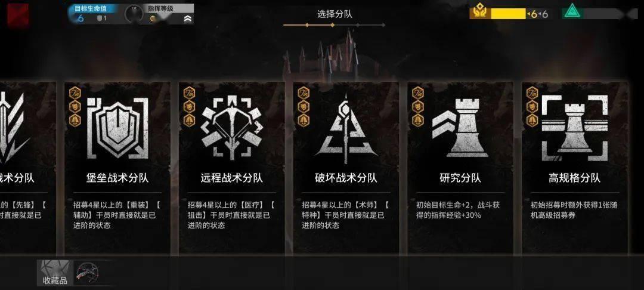Expand the 指挥等级 double chevron
Screen dimensions: 644x290
[188, 18]
